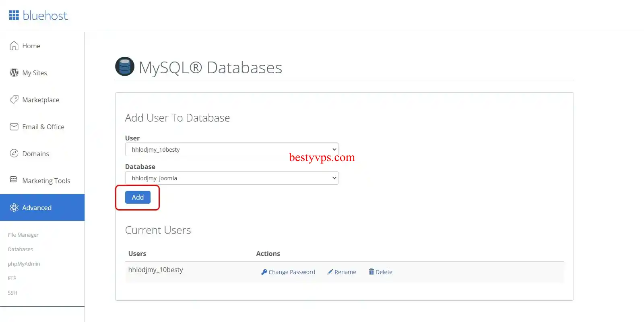
Task: Click the Current Users heading
Action: (158, 230)
